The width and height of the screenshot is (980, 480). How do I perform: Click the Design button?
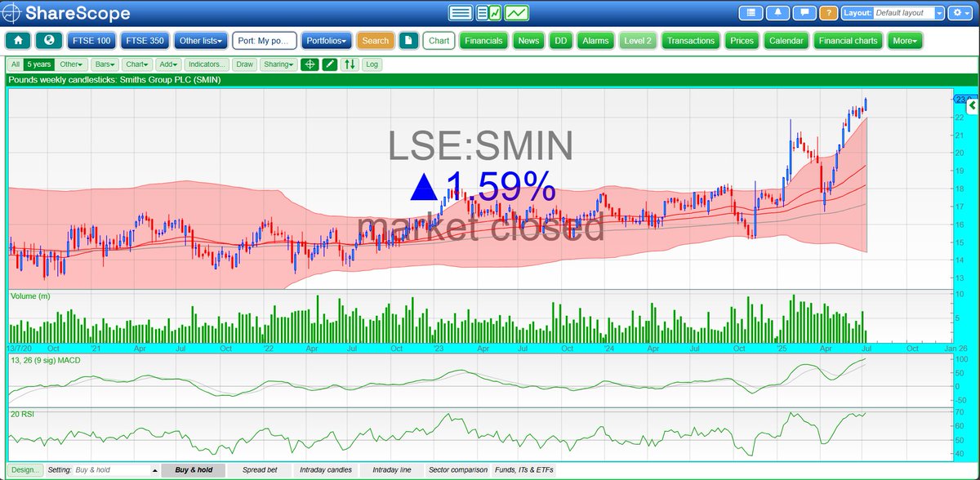(25, 470)
